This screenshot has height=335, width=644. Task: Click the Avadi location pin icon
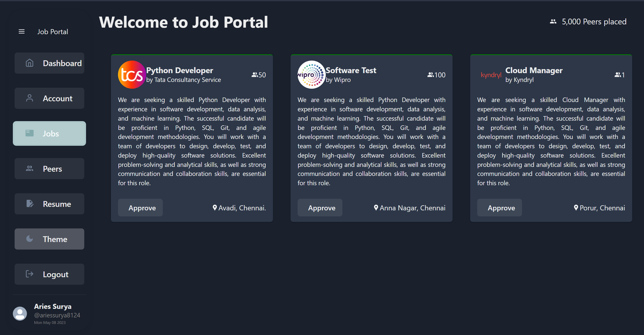[x=215, y=208]
